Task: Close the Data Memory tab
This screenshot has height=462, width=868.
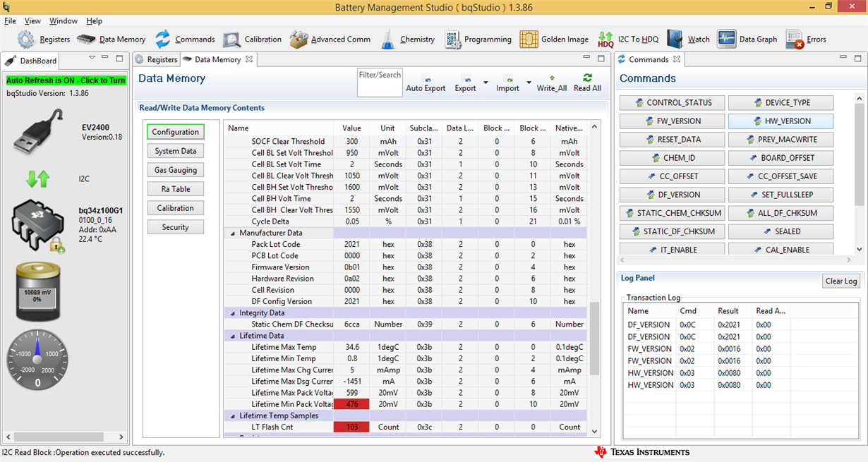Action: pyautogui.click(x=249, y=59)
